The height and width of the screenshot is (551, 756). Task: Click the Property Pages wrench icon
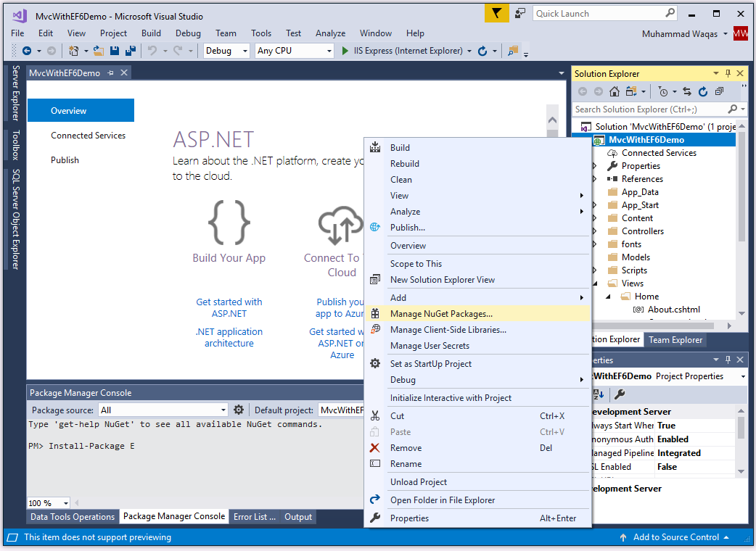[620, 394]
